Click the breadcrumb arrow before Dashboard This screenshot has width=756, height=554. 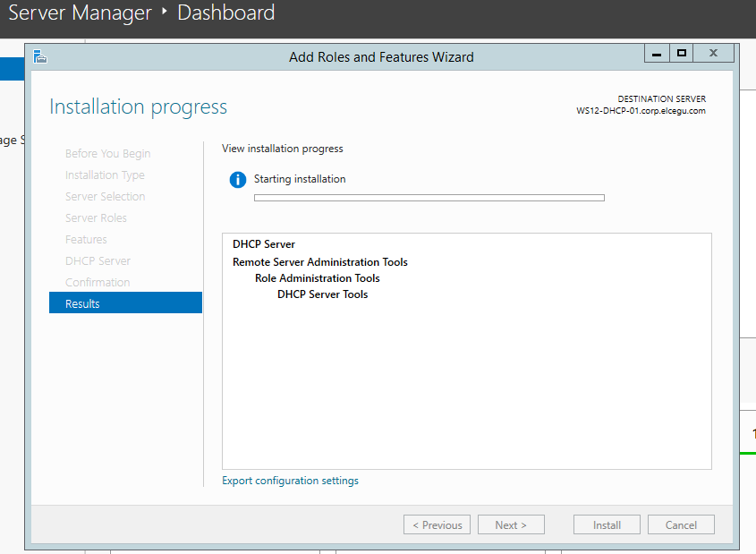pos(165,13)
